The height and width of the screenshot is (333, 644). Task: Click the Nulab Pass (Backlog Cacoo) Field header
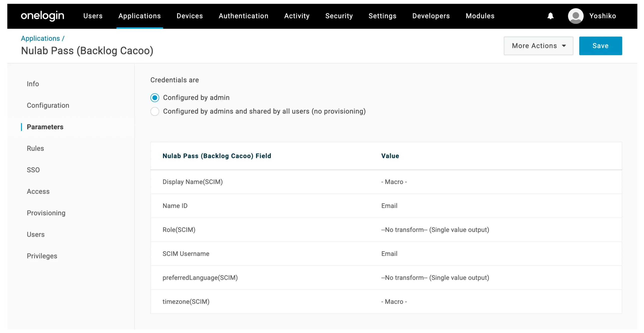pyautogui.click(x=217, y=156)
